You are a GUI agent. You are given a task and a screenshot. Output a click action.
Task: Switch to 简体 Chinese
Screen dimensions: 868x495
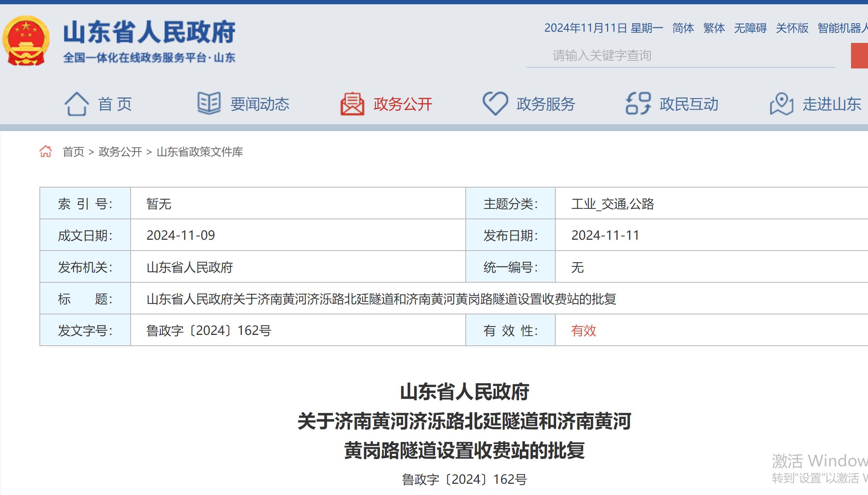click(x=683, y=28)
